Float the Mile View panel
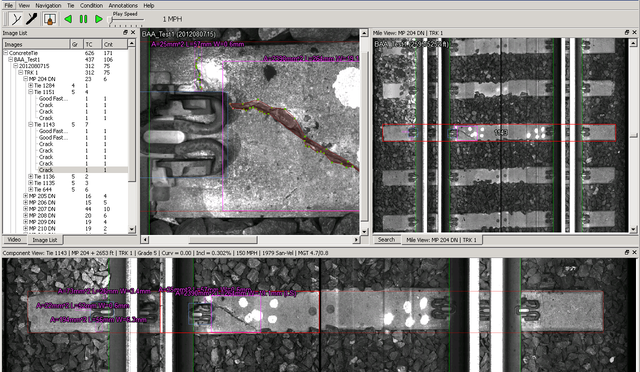Image resolution: width=640 pixels, height=372 pixels. click(627, 32)
